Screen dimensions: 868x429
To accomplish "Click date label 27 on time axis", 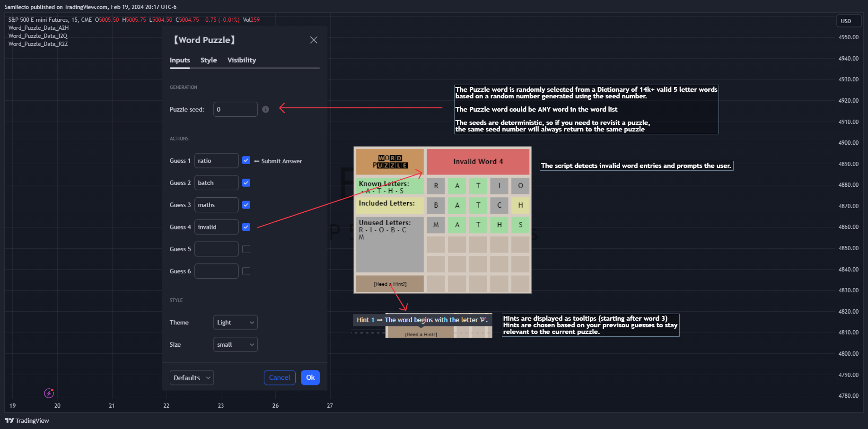I will pyautogui.click(x=330, y=406).
